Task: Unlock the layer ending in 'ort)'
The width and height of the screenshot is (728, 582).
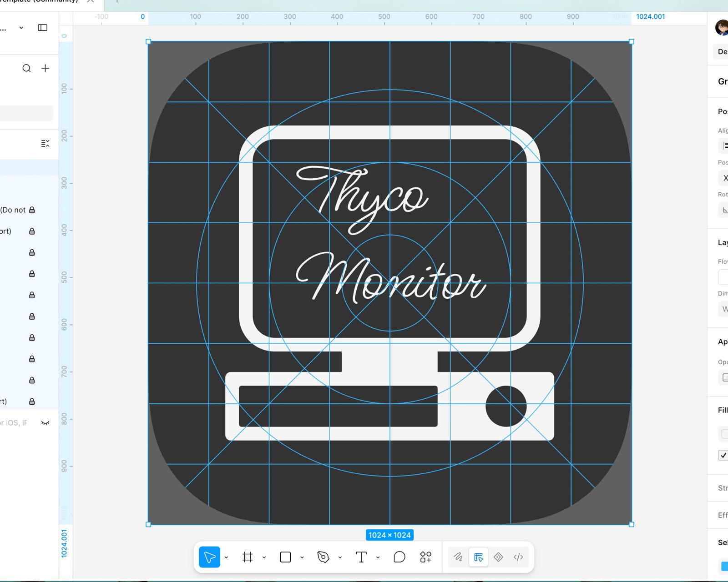Action: point(32,231)
